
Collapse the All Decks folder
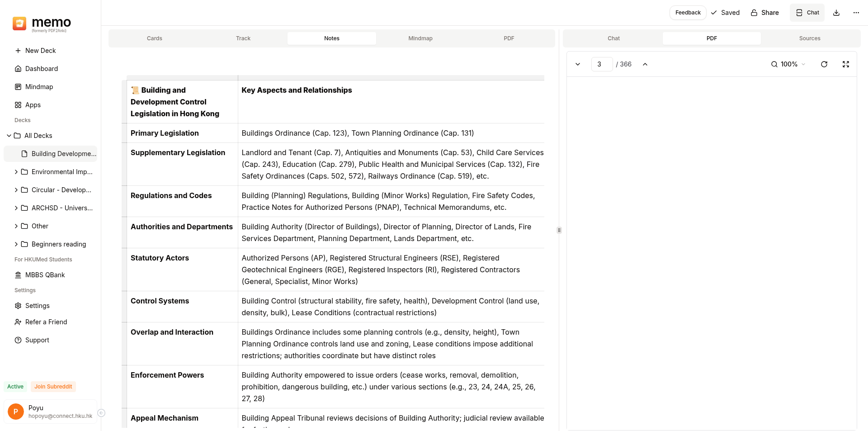click(x=9, y=136)
